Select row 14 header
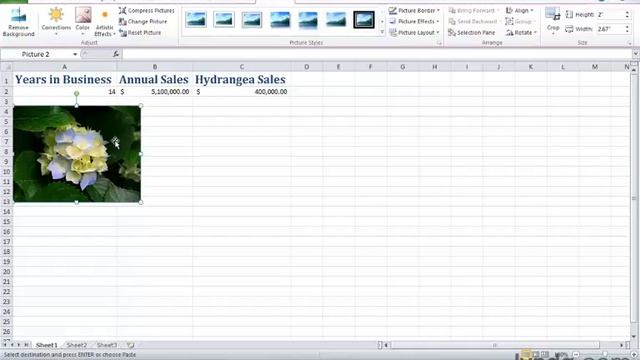Viewport: 640px width, 360px height. (7, 212)
